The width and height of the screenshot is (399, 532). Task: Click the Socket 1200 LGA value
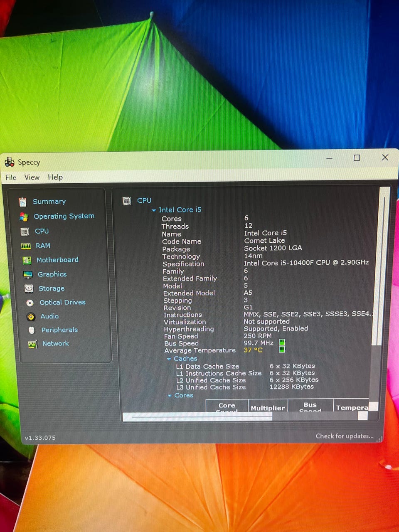tap(273, 248)
